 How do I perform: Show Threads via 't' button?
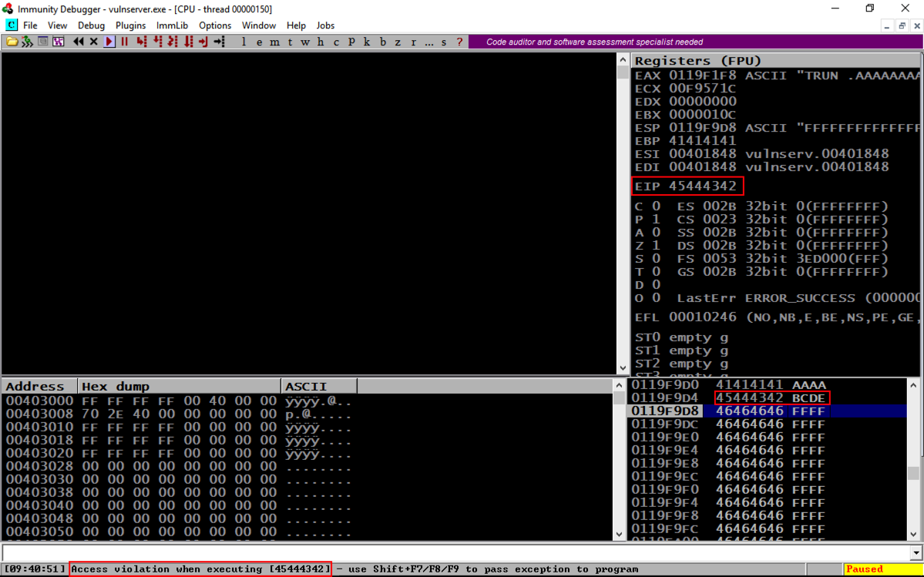[290, 42]
